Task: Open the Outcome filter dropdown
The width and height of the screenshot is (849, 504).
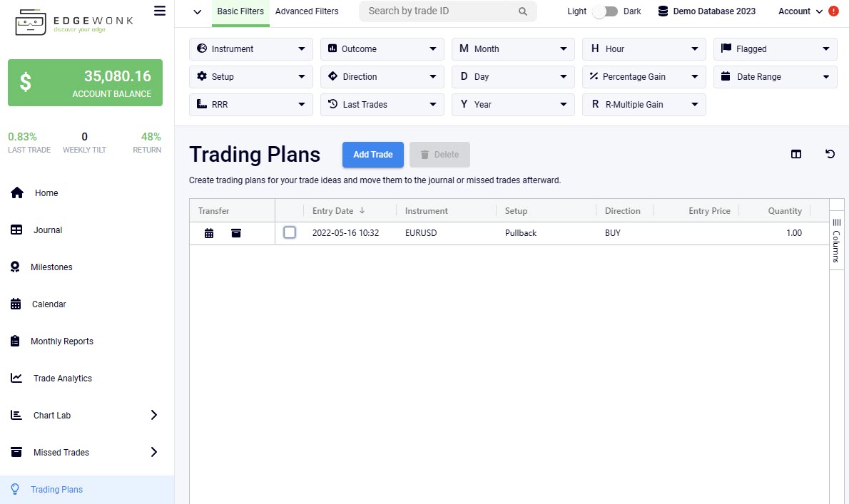Action: pos(382,48)
